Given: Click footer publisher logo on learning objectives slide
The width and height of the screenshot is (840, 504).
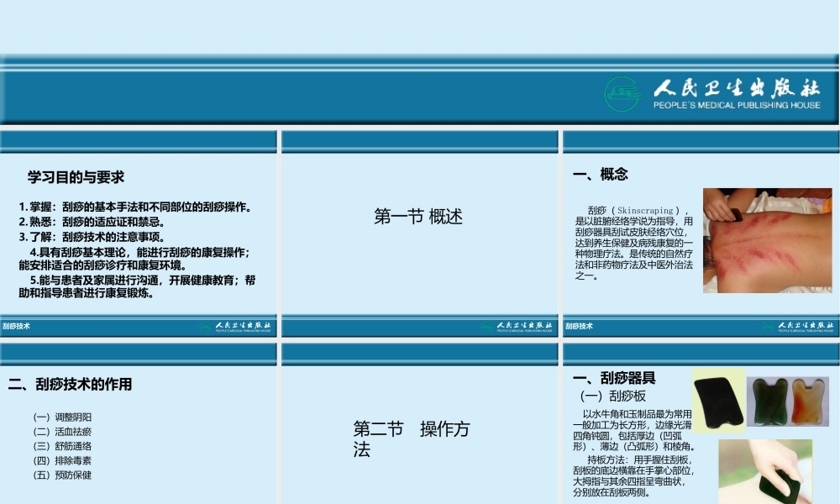Looking at the screenshot, I should tap(235, 326).
